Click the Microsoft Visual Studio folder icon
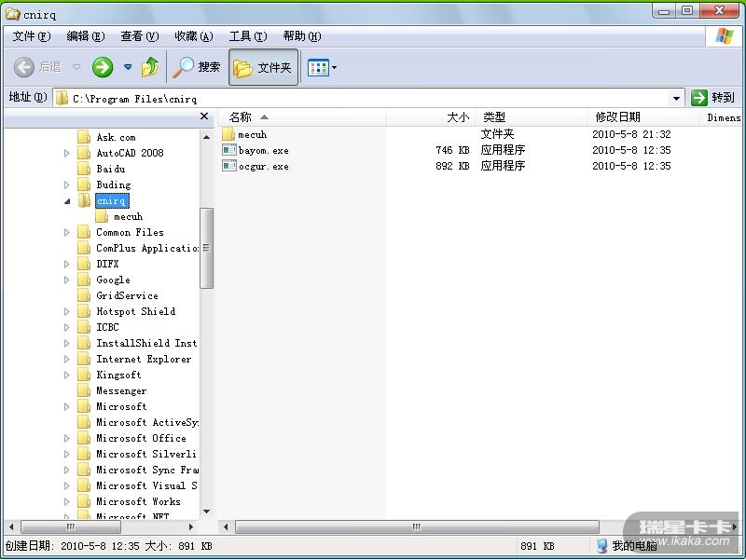Viewport: 746px width, 560px height. coord(84,485)
